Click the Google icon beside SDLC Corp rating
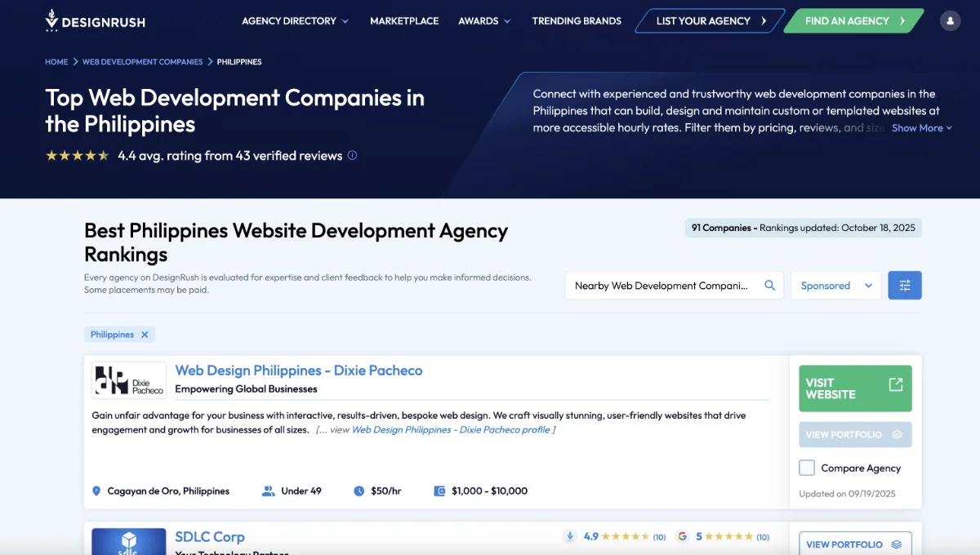980x555 pixels. pyautogui.click(x=683, y=536)
